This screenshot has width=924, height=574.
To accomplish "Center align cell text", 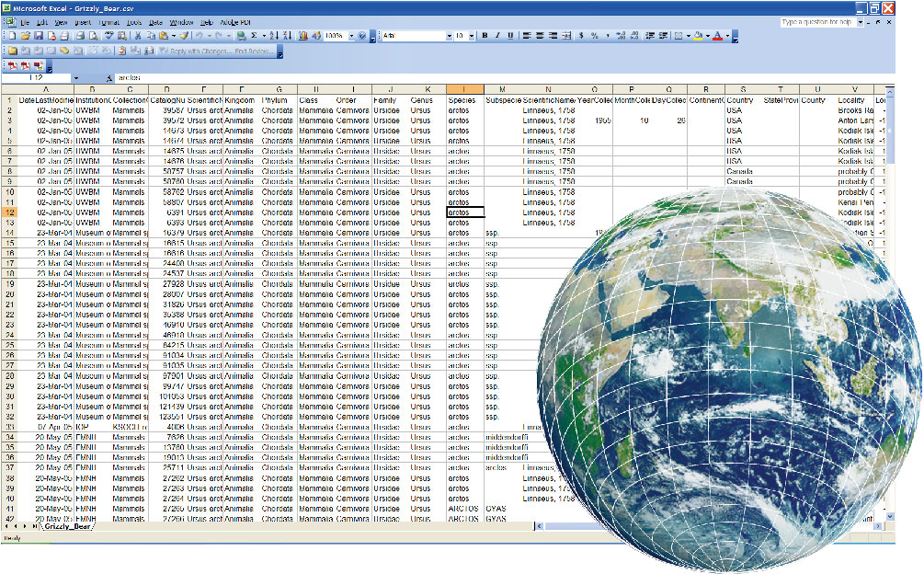I will 541,36.
